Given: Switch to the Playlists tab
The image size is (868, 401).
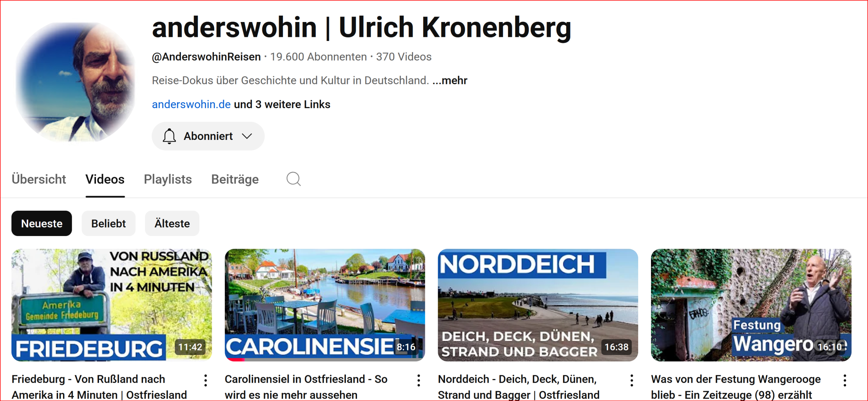Looking at the screenshot, I should point(168,179).
